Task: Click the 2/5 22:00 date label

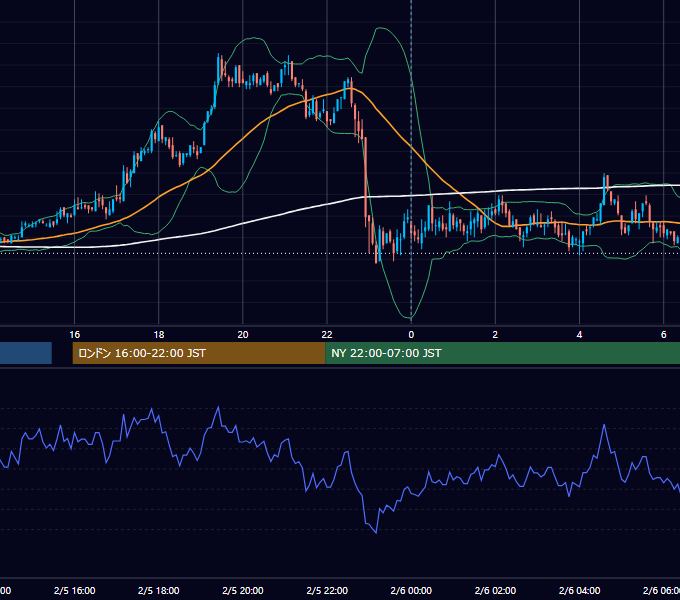Action: pos(327,590)
